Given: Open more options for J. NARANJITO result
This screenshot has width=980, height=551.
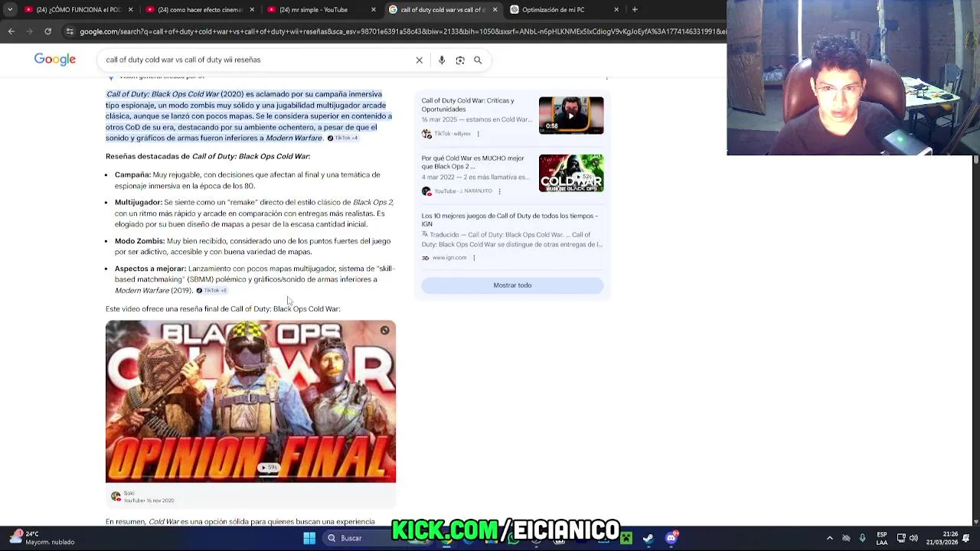Looking at the screenshot, I should pos(499,191).
